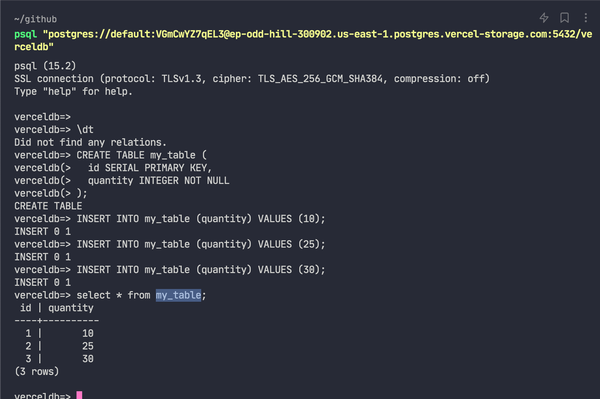
Task: Click the 'Did not find any relations.' output
Action: coord(90,142)
